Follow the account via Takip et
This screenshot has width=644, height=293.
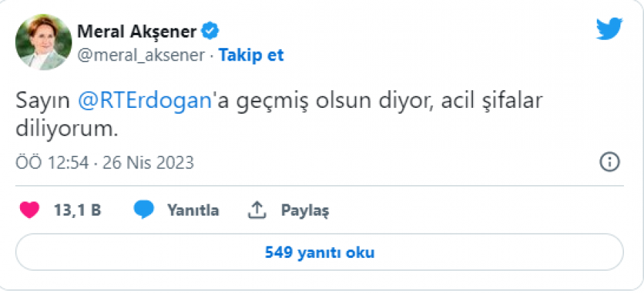pos(251,56)
